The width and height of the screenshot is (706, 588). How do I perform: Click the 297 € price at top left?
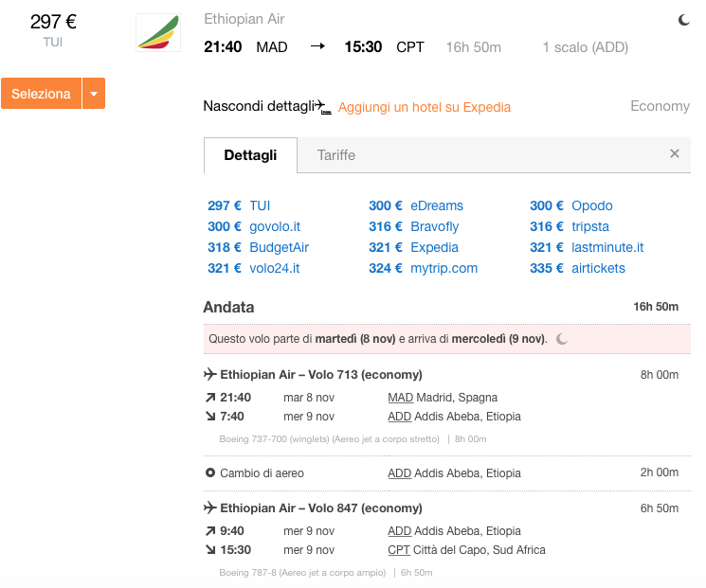53,22
